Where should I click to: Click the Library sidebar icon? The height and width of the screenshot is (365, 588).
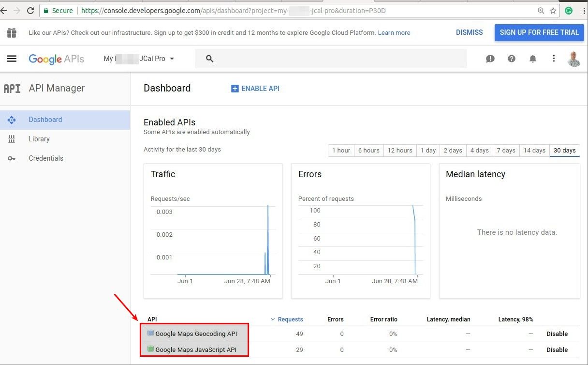click(x=12, y=139)
